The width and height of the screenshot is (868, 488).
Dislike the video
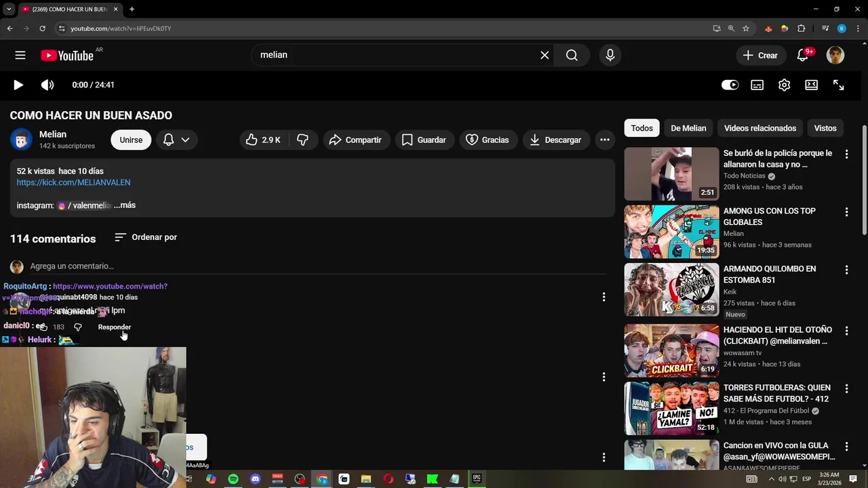[x=303, y=140]
